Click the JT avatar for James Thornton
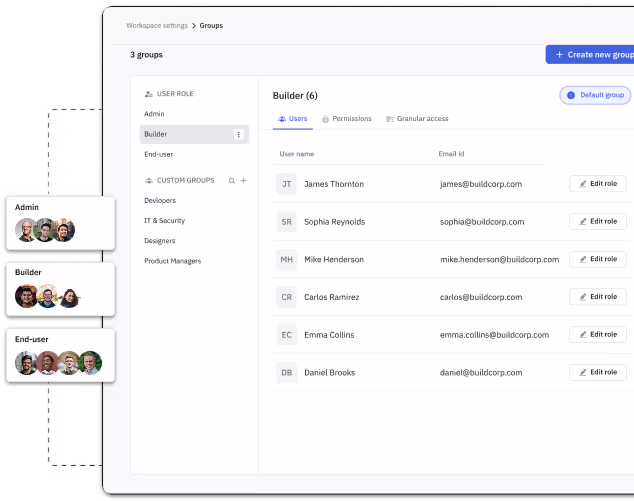The image size is (634, 501). [x=287, y=184]
